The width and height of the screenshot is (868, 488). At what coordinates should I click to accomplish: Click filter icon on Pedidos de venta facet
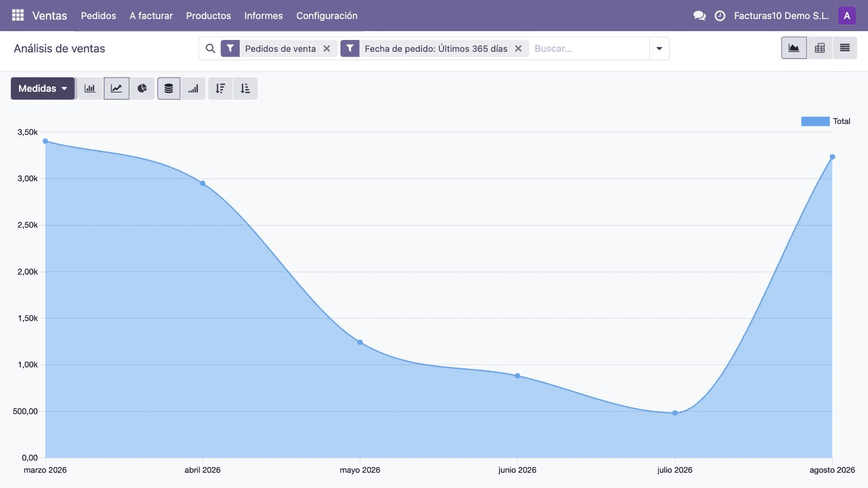pyautogui.click(x=230, y=49)
